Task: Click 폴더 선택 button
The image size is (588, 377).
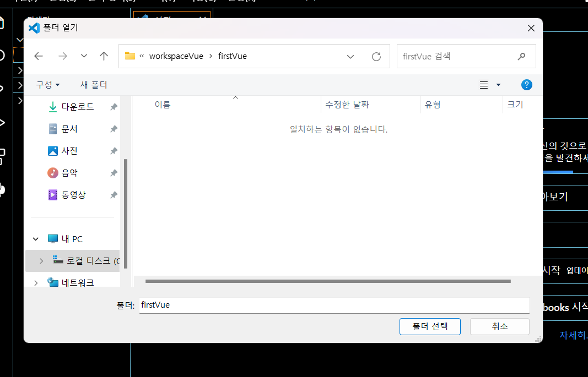Action: [x=430, y=326]
